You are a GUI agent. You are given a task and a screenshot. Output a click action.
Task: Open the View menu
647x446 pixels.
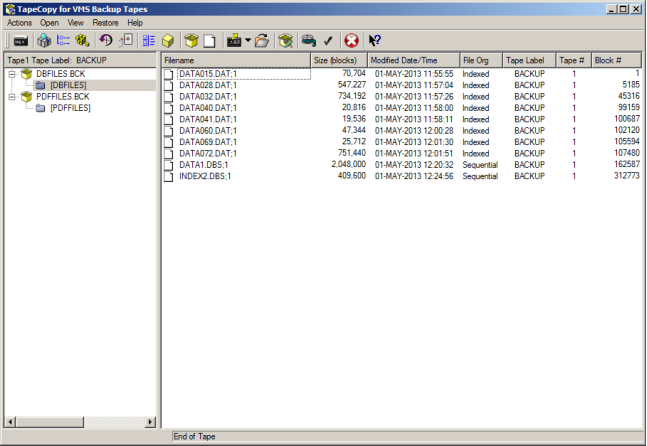click(x=76, y=23)
